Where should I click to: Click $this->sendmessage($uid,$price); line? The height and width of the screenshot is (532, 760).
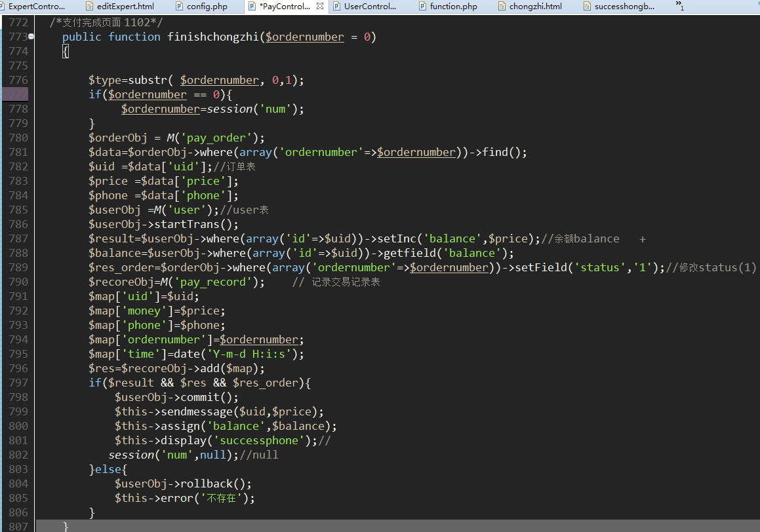tap(219, 412)
